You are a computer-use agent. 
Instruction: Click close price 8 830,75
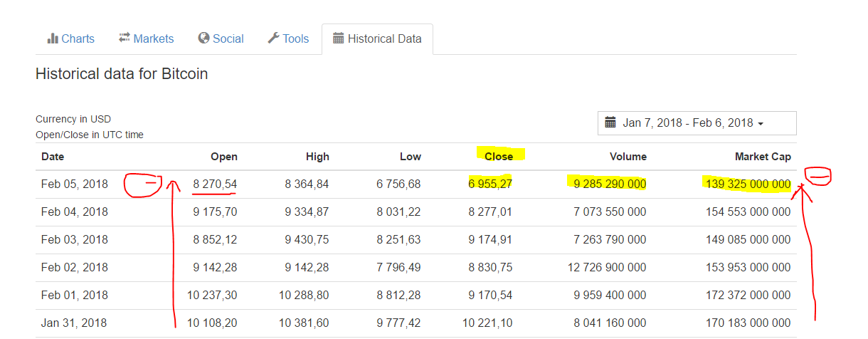point(490,267)
